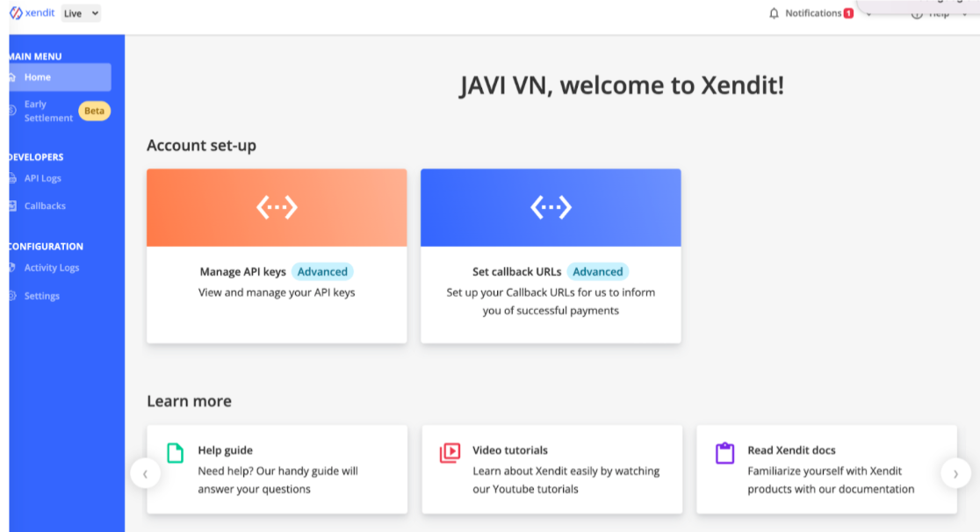Click Advanced tag on Set callback URLs
Image resolution: width=980 pixels, height=532 pixels.
pyautogui.click(x=598, y=271)
